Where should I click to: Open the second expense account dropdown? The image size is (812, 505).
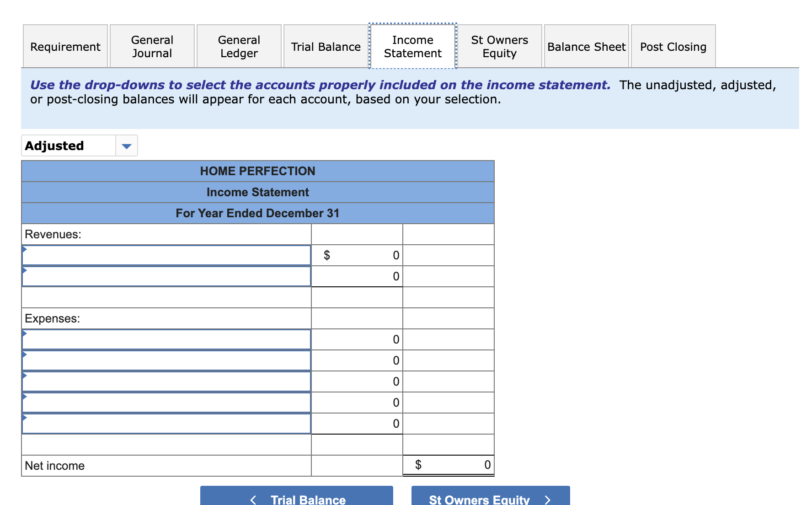click(166, 360)
